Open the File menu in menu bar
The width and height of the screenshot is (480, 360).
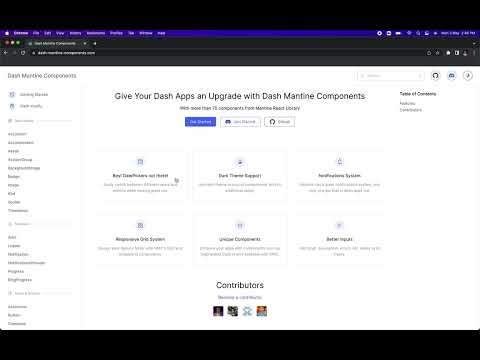pos(36,33)
